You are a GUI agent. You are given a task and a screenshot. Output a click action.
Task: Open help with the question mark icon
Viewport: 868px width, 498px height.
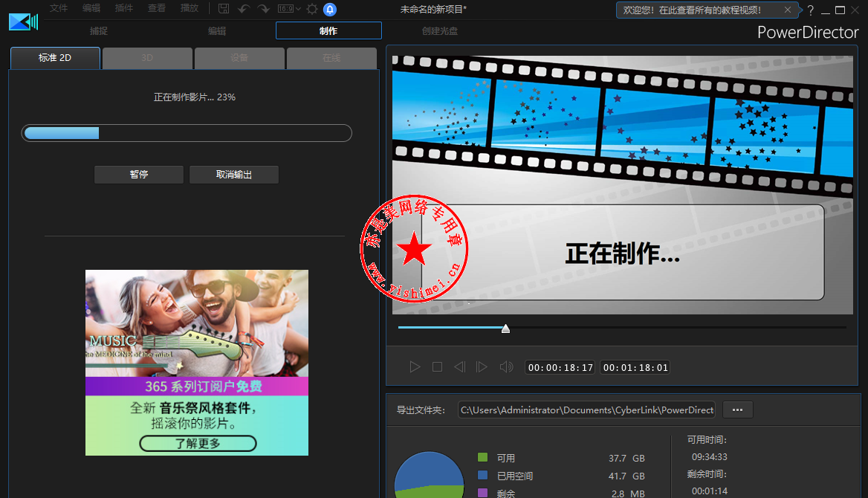[811, 10]
